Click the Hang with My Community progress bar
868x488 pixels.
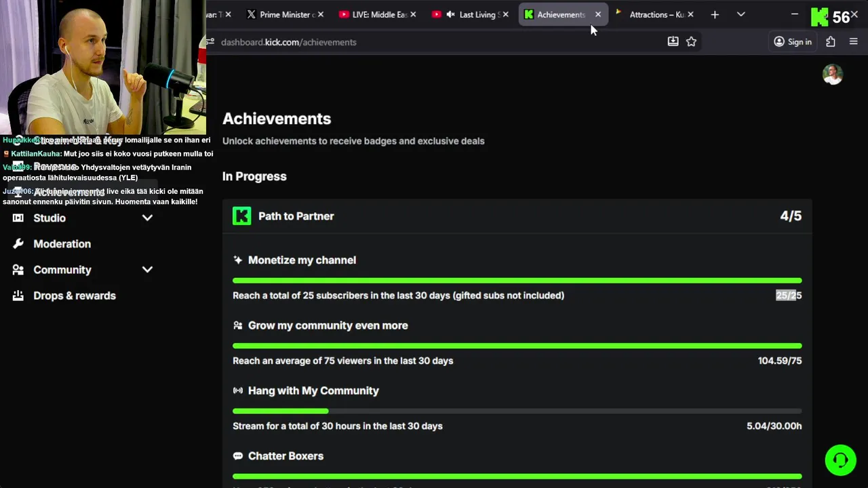click(517, 411)
